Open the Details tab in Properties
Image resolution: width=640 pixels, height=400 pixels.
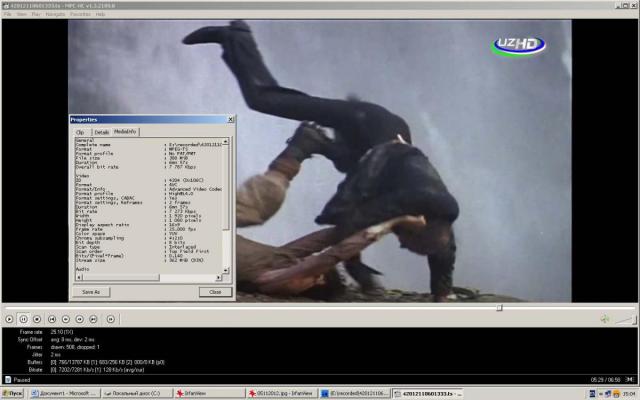pos(101,131)
